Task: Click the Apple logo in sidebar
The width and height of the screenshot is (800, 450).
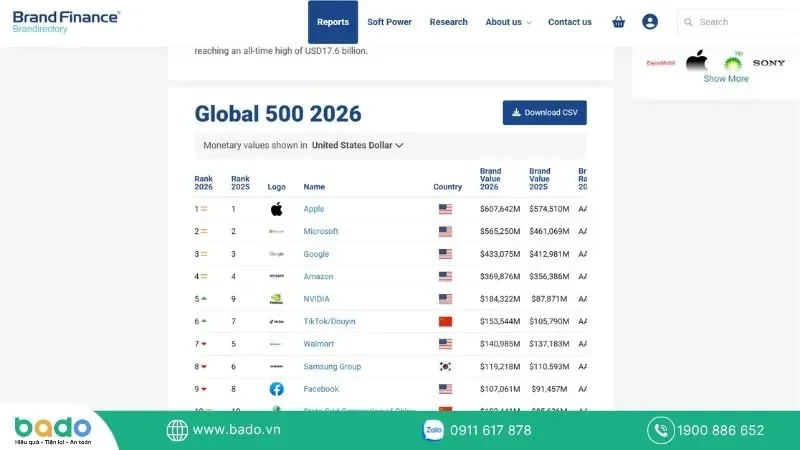Action: pyautogui.click(x=696, y=60)
